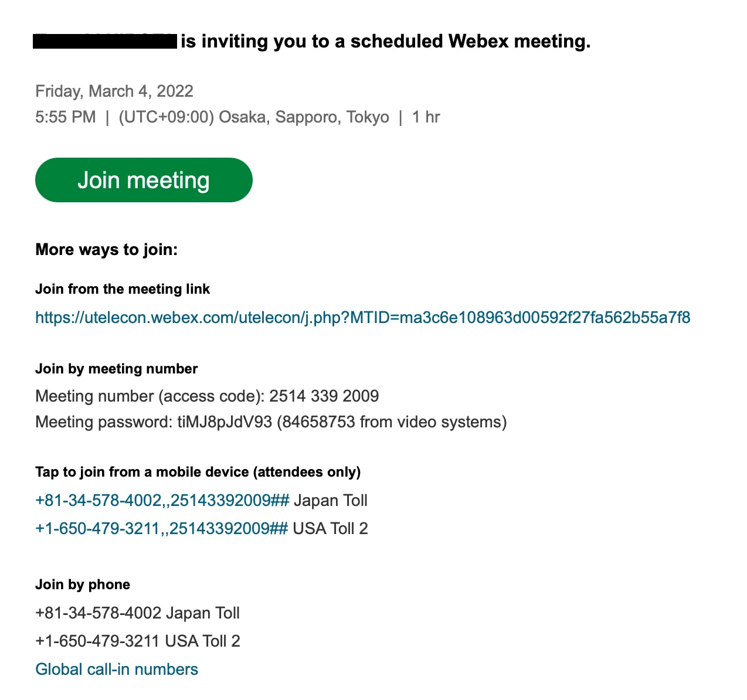The image size is (747, 700).
Task: Click the Join by meeting number heading
Action: click(116, 369)
